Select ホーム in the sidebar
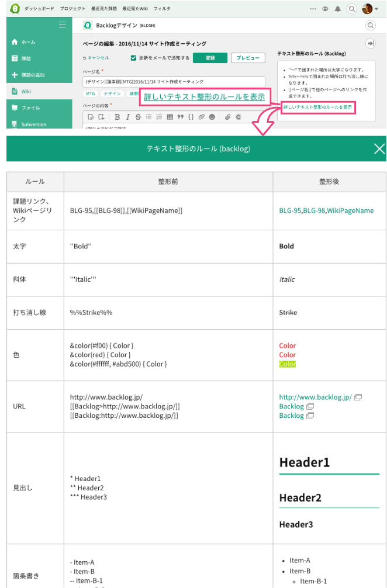 pos(39,42)
